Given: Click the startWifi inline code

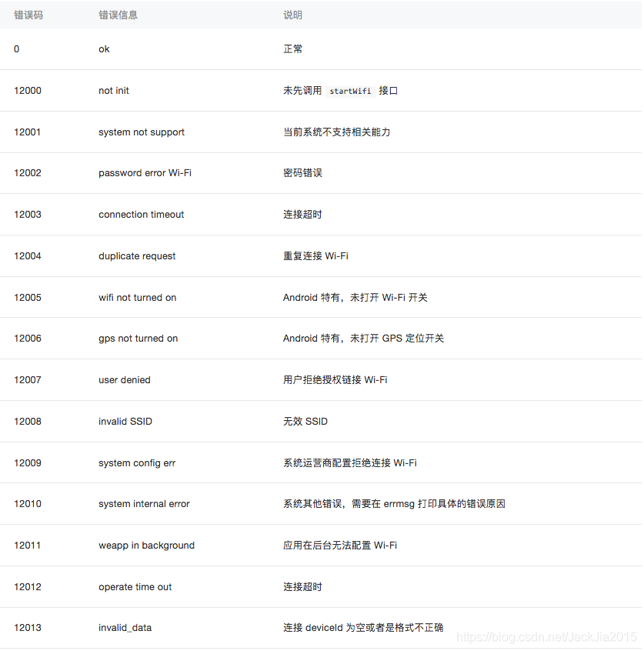Looking at the screenshot, I should [x=350, y=91].
